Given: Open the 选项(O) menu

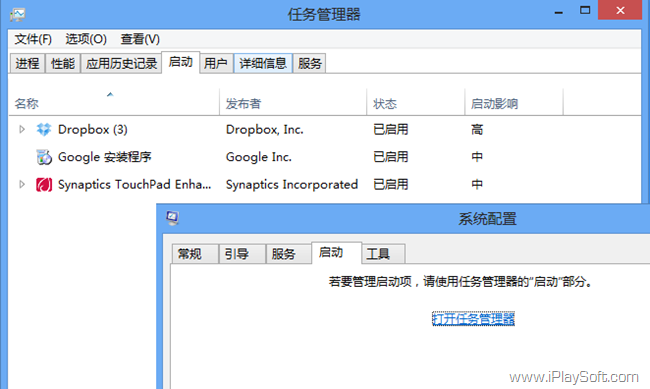Looking at the screenshot, I should [x=86, y=39].
